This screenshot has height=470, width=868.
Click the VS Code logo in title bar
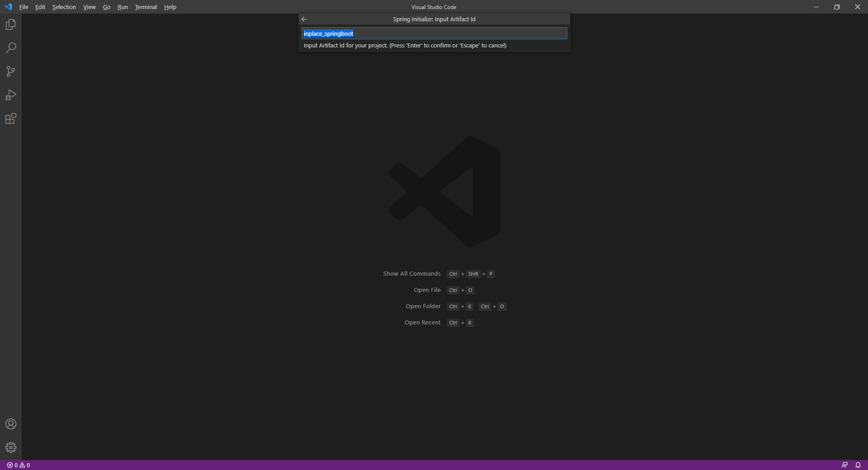8,7
